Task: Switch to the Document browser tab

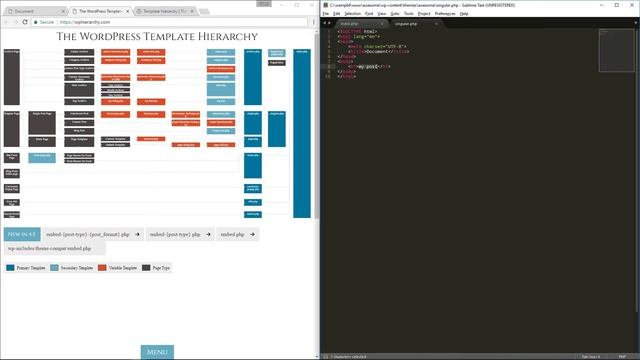Action: tap(35, 11)
